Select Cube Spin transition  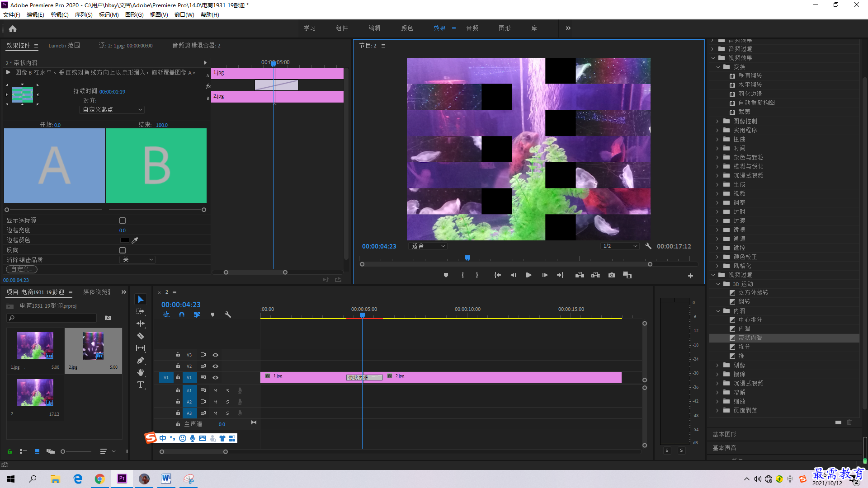(753, 293)
